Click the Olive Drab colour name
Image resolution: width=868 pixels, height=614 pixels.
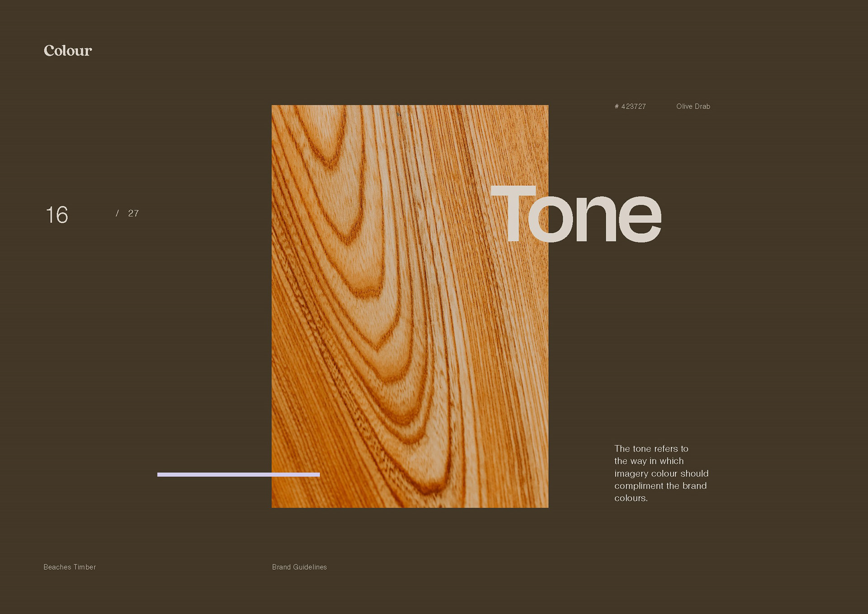pyautogui.click(x=693, y=107)
